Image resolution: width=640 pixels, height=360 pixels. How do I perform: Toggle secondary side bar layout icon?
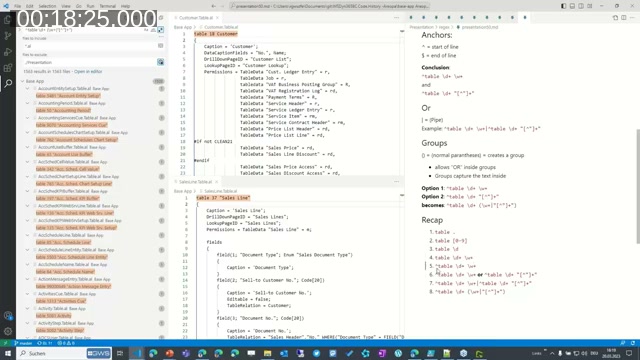[x=581, y=6]
